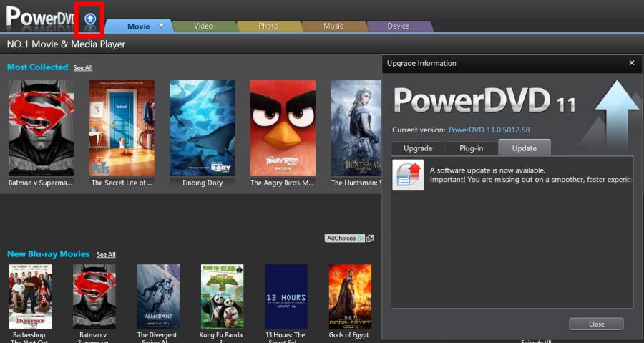Click the blue upgrade arrow icon beside the PowerDVD logo

click(90, 19)
